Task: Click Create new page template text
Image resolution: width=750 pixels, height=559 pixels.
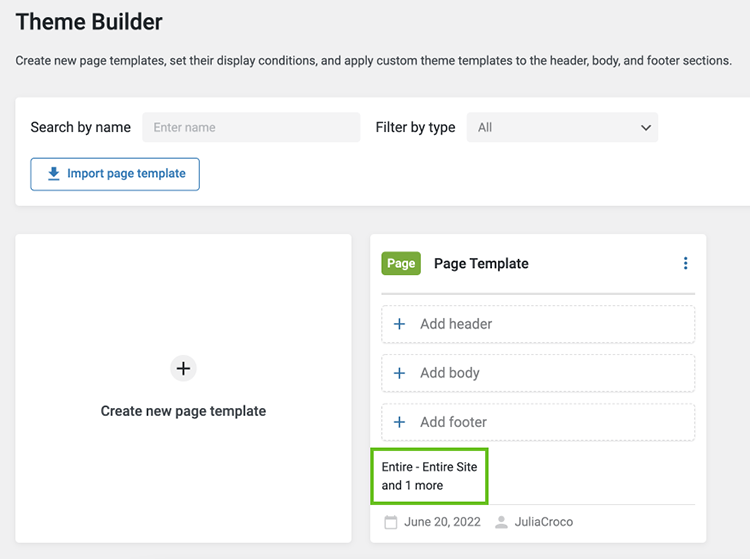Action: coord(183,411)
